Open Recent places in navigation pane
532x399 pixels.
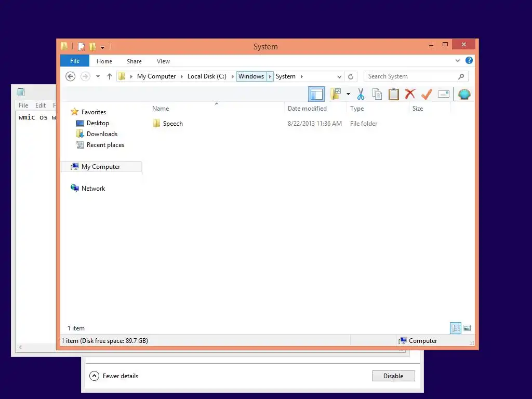105,145
